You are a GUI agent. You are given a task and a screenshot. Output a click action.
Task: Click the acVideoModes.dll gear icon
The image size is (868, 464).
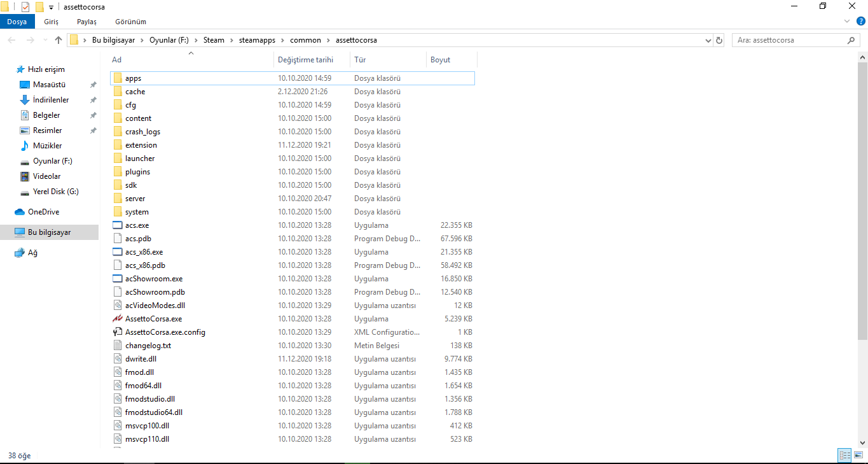coord(117,306)
